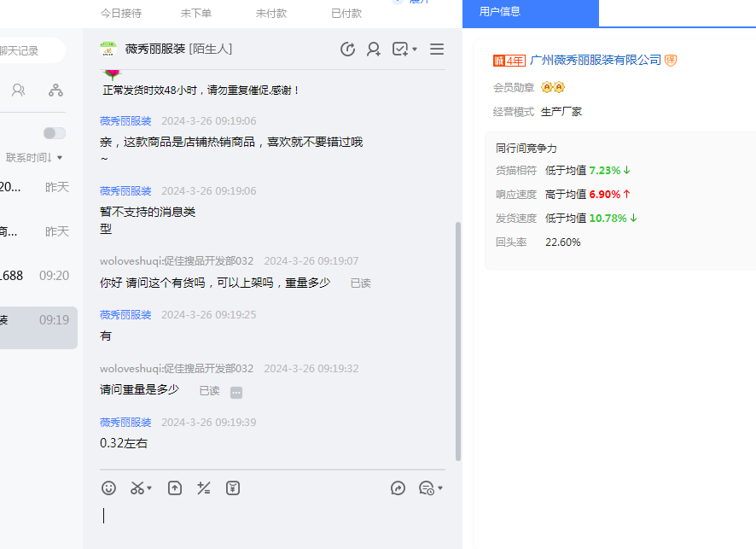Click the chat message scrollbar
The height and width of the screenshot is (549, 756).
[458, 342]
